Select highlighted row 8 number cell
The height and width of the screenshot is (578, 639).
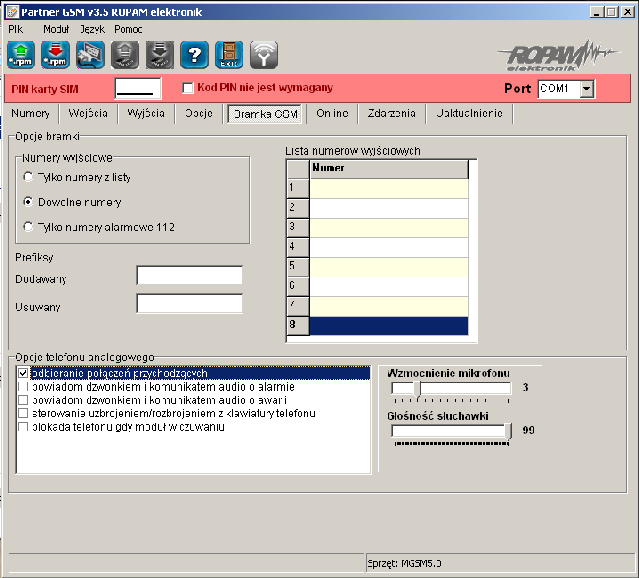389,326
